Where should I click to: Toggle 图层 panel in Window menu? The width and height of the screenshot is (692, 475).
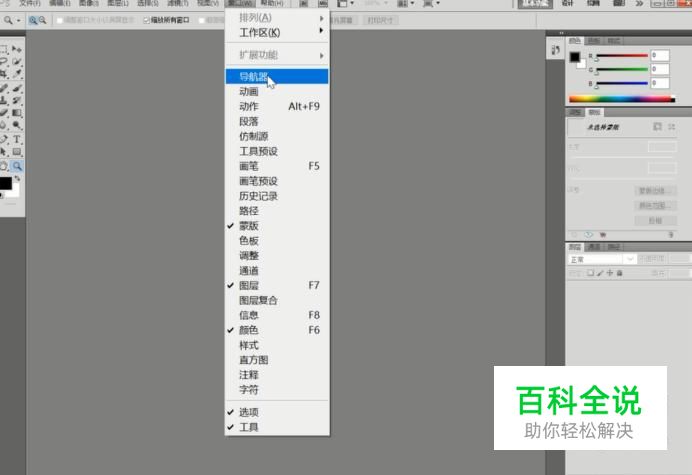[277, 285]
